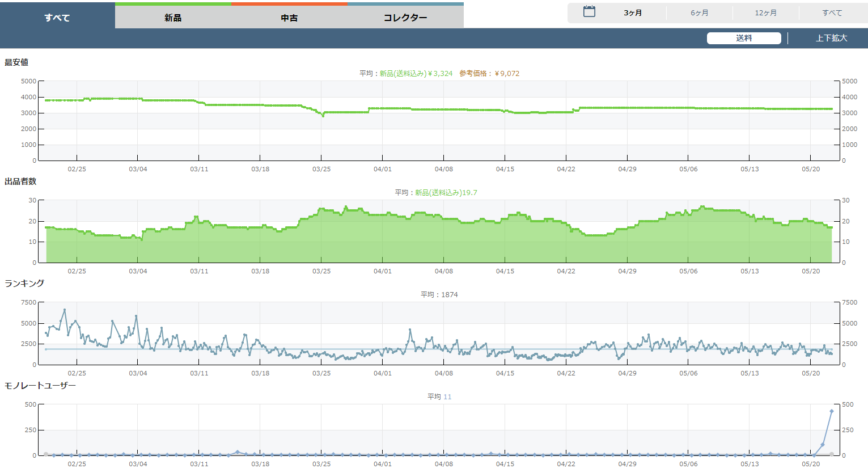Click the ranking average label 平均：1874
Screen dimensions: 868x473
[x=439, y=294]
